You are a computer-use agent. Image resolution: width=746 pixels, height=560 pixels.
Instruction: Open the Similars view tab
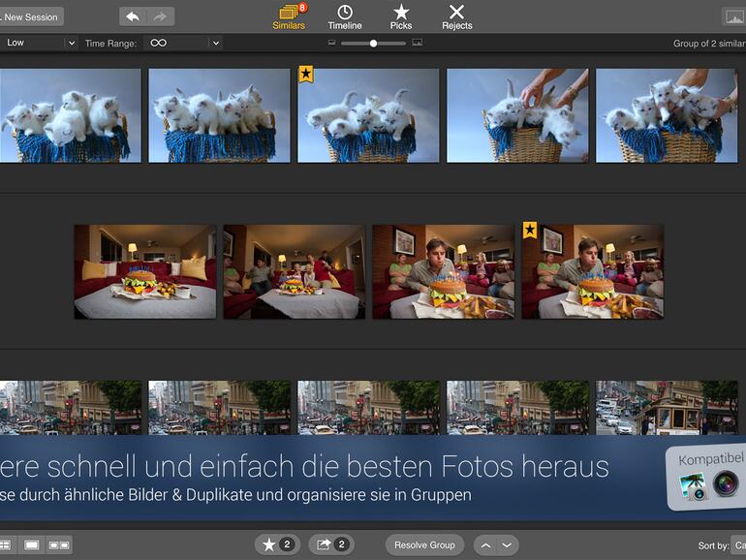(289, 16)
